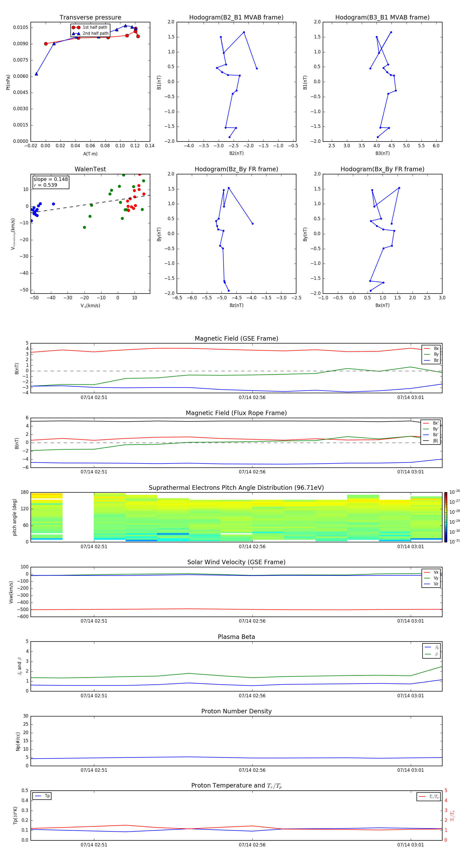Screen dimensions: 473x868
Task: Click the 'Vx' legend entry in velocity plot
Action: tap(431, 573)
